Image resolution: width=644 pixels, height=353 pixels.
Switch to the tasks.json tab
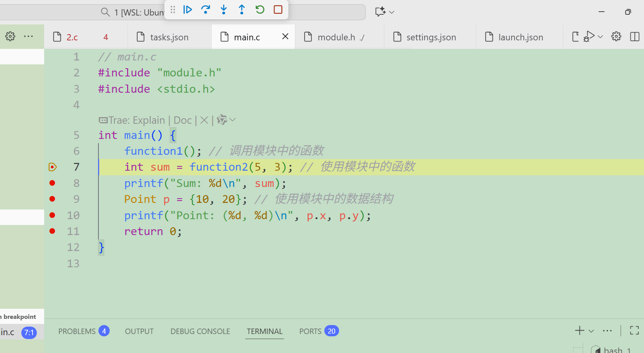pos(169,37)
